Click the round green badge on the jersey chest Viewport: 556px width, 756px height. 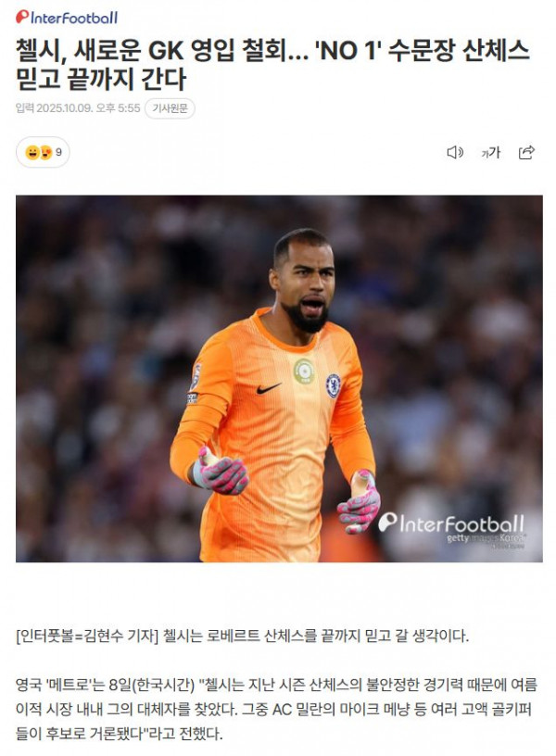304,372
